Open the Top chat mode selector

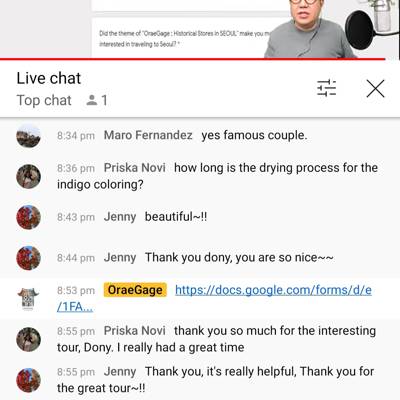click(x=44, y=100)
